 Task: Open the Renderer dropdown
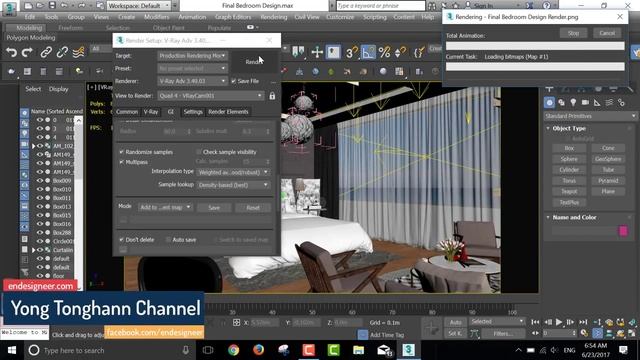[193, 81]
